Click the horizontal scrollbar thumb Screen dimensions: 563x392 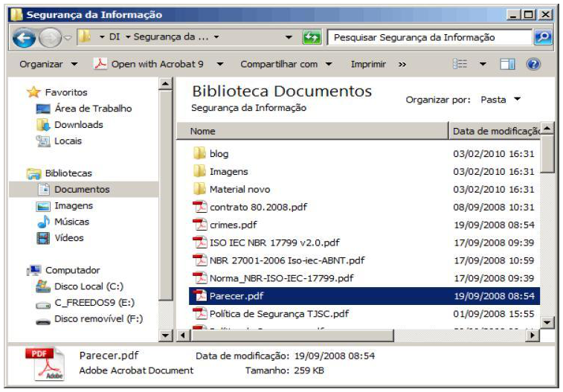click(292, 335)
